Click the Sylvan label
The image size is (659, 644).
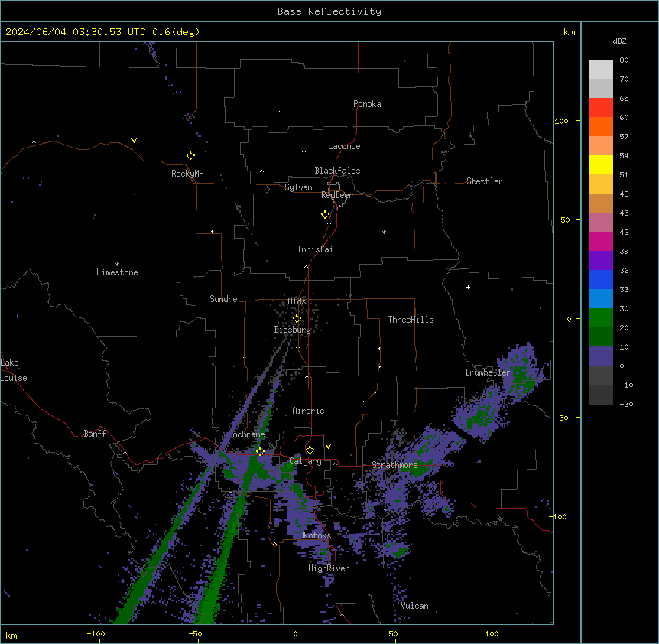(298, 187)
